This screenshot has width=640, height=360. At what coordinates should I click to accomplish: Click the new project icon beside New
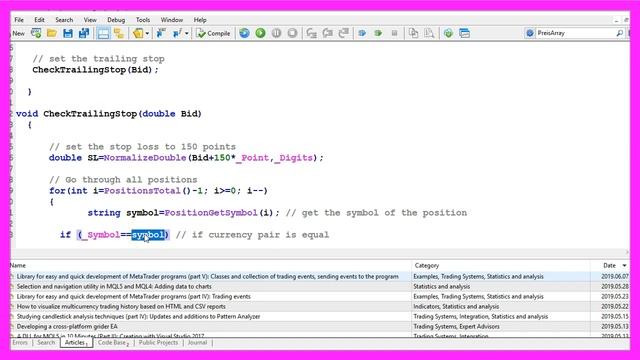(x=36, y=33)
